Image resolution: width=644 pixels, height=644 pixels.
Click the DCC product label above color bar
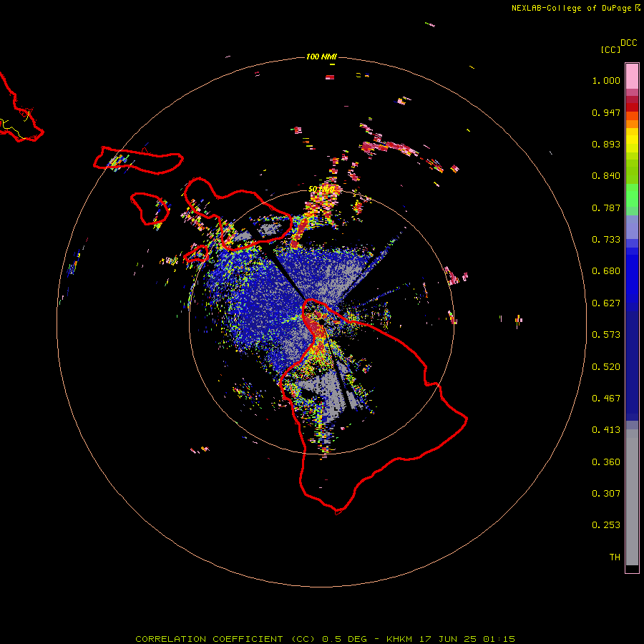pos(628,43)
